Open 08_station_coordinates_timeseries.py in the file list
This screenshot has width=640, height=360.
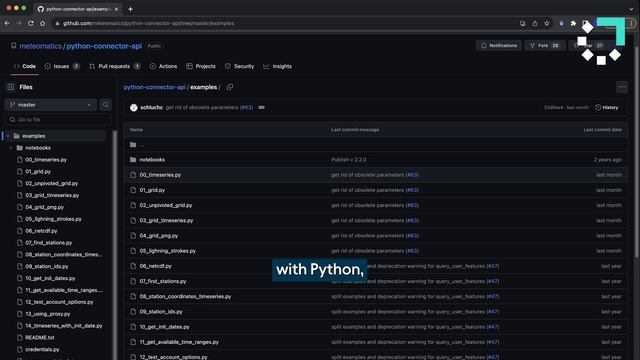tap(185, 296)
